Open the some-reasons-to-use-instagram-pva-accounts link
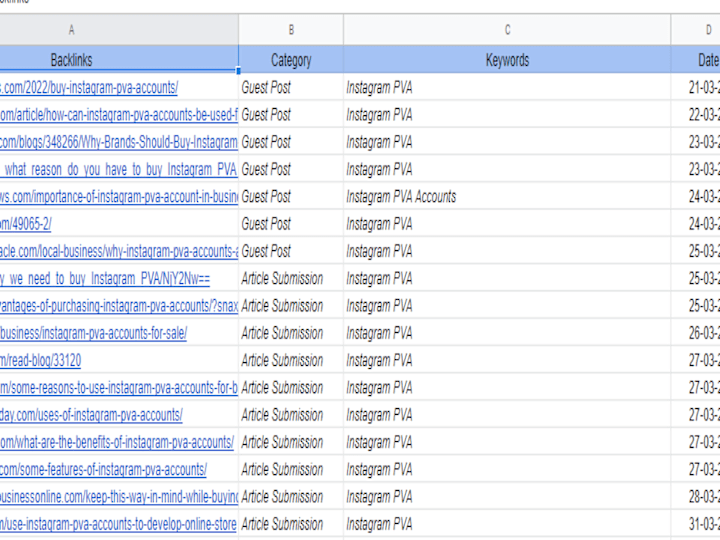This screenshot has width=720, height=540. click(x=119, y=388)
